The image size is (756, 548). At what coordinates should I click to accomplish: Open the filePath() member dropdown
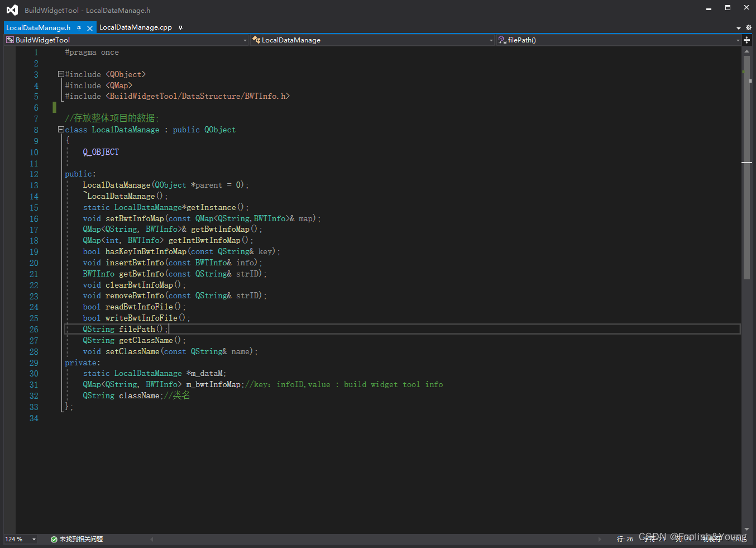click(738, 40)
